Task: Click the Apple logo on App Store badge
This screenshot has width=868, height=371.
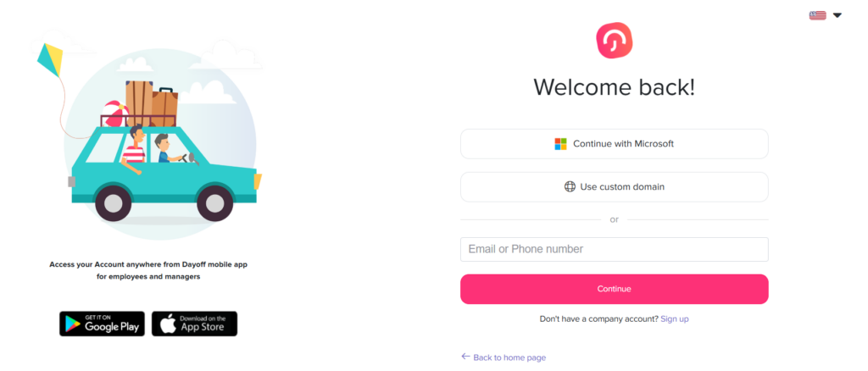Action: click(x=169, y=324)
